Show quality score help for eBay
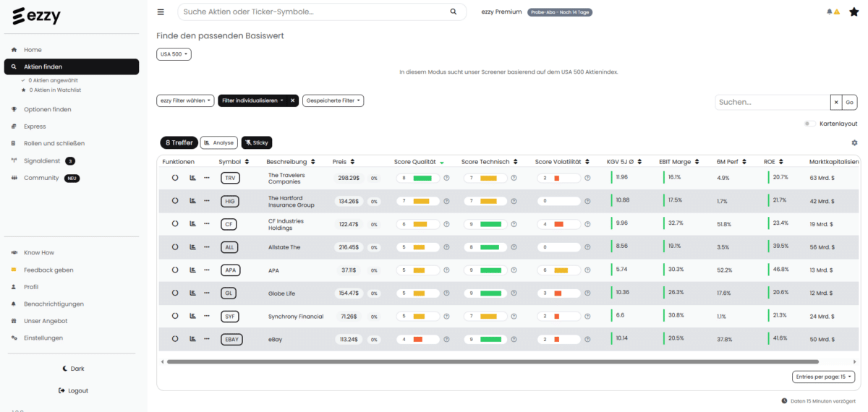Screen dimensions: 868x412 (446, 339)
